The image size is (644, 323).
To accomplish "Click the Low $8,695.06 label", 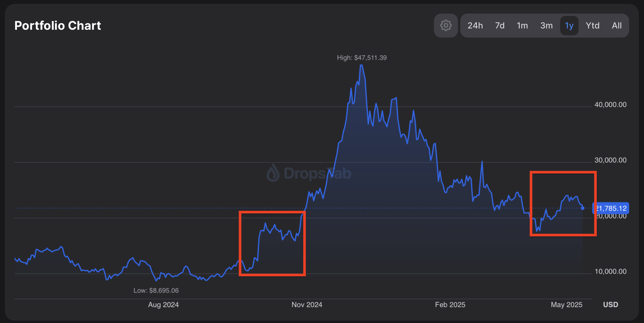I will pyautogui.click(x=156, y=290).
